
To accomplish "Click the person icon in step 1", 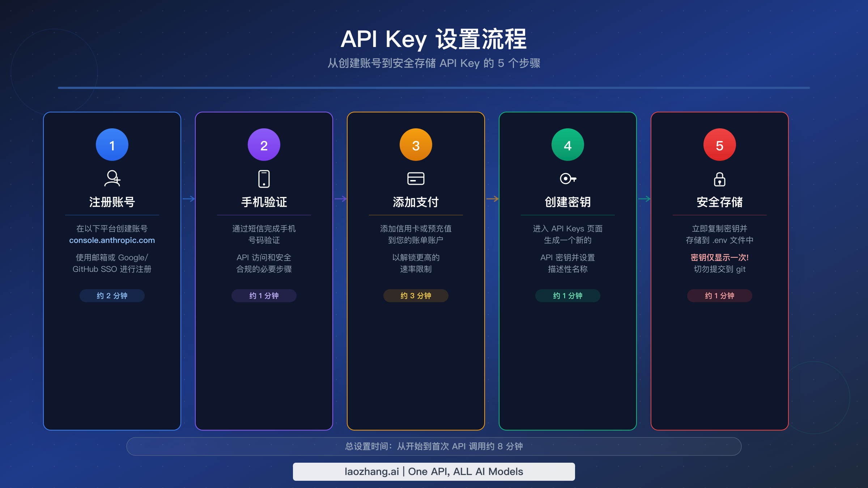I will point(112,179).
